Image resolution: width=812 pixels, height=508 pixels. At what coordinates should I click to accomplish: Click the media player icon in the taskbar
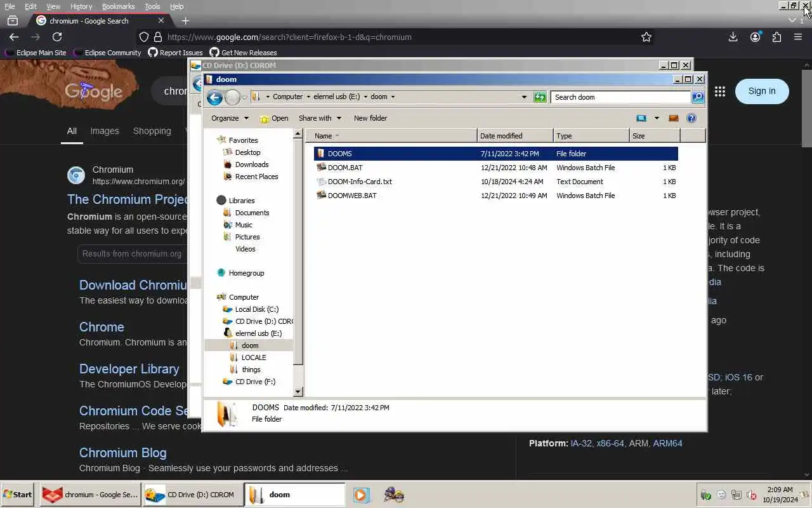[x=361, y=495]
